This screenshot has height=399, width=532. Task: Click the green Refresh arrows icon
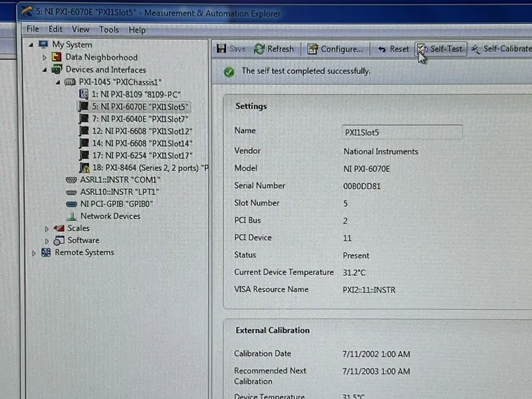pyautogui.click(x=259, y=49)
